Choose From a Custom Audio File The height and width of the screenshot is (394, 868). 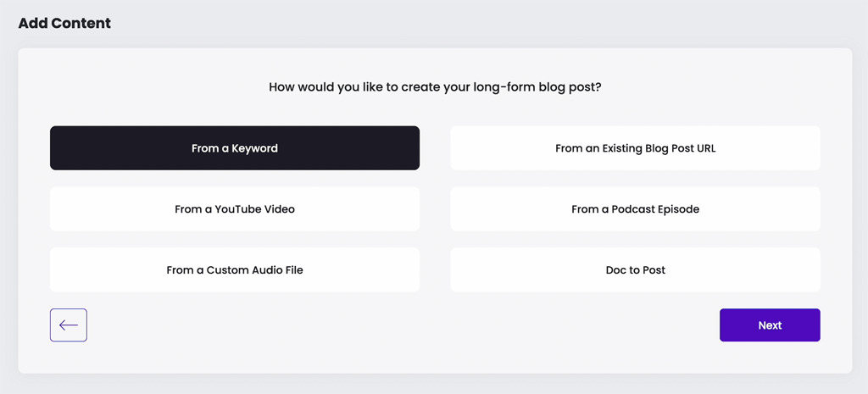pos(235,269)
